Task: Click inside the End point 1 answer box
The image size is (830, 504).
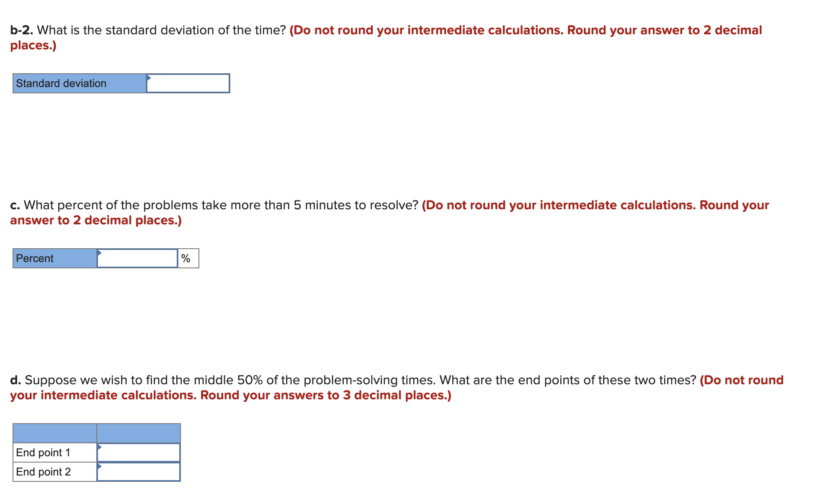Action: pos(138,452)
